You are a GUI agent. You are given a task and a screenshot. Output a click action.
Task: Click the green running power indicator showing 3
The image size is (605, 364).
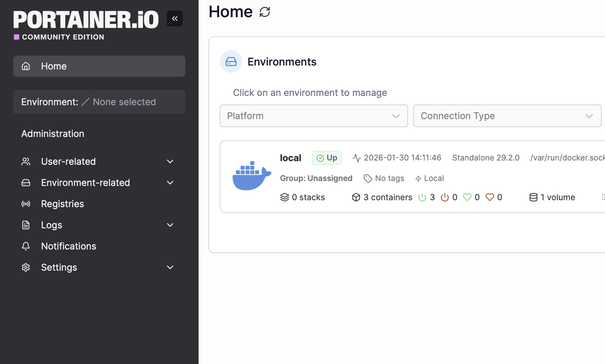[x=423, y=197]
